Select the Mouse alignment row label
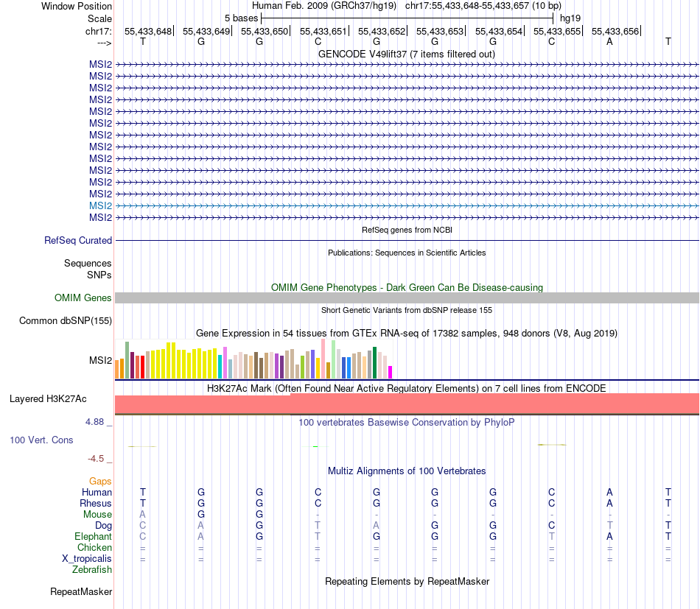Image resolution: width=700 pixels, height=609 pixels. click(x=97, y=515)
